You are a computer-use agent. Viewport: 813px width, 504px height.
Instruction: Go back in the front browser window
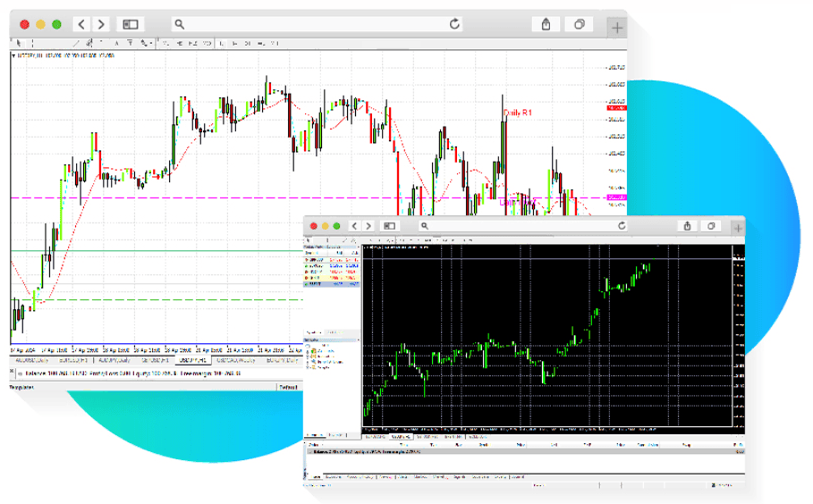tap(355, 226)
